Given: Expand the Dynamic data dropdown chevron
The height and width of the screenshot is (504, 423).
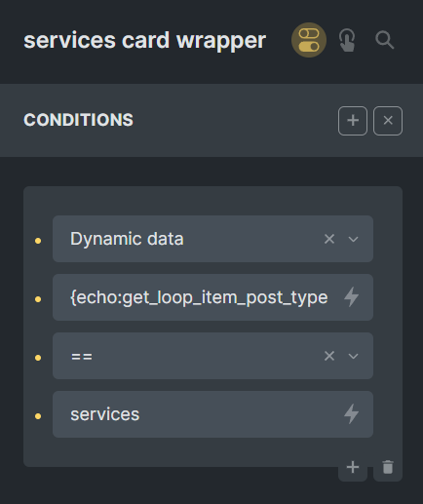Looking at the screenshot, I should click(353, 239).
